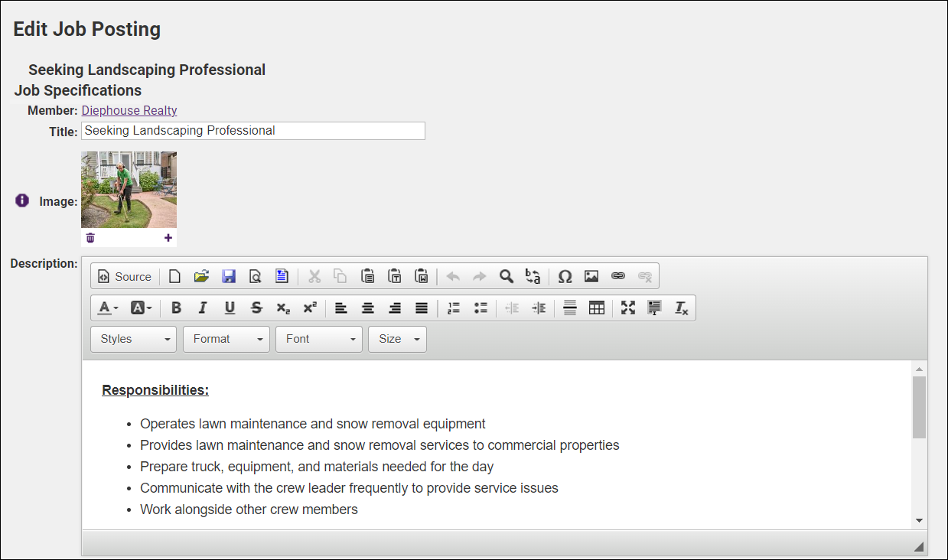Open the Diephouse Realty member link
Image resolution: width=948 pixels, height=560 pixels.
129,110
